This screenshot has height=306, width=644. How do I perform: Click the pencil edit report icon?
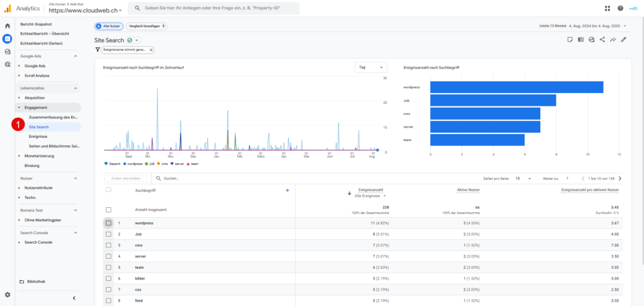click(623, 40)
